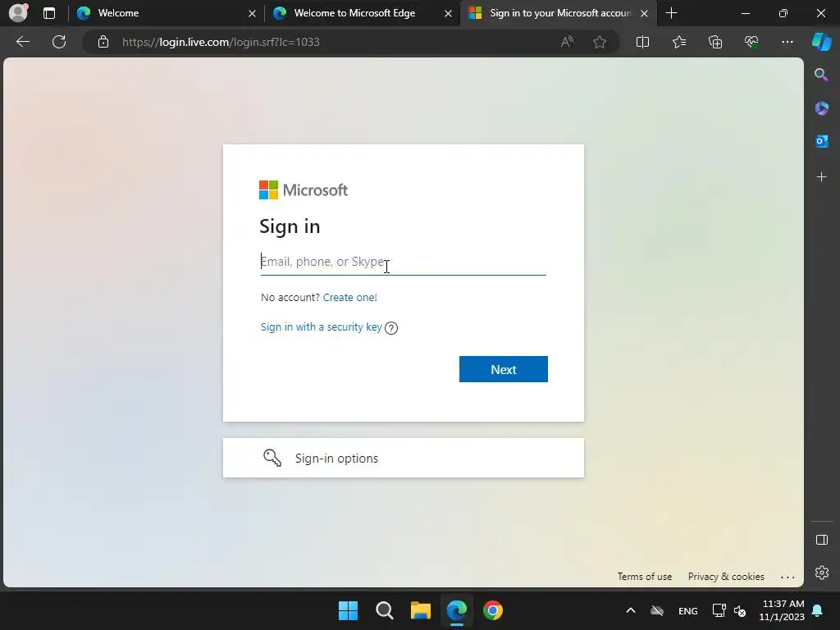The height and width of the screenshot is (630, 840).
Task: Toggle the sidebar visibility icon
Action: pyautogui.click(x=821, y=540)
